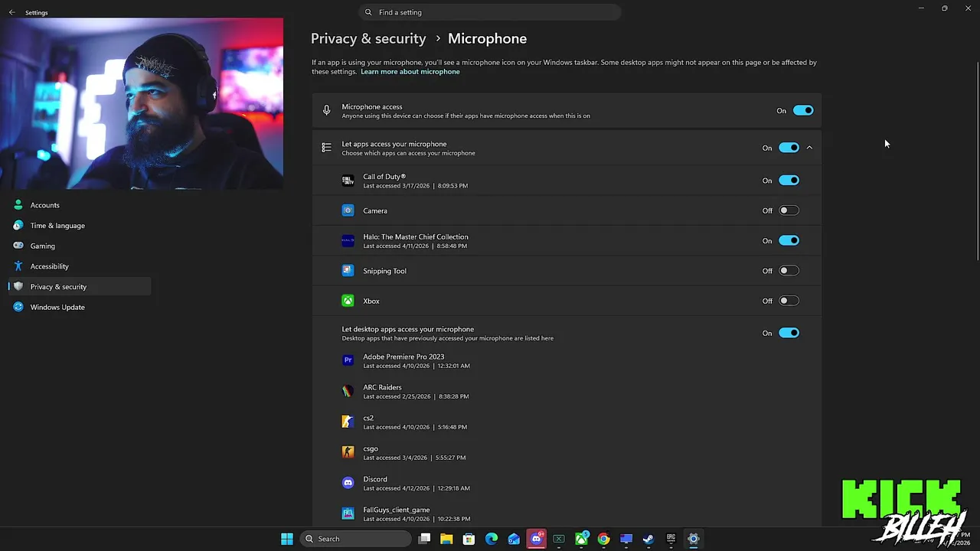The width and height of the screenshot is (980, 551).
Task: Open Windows Update settings
Action: tap(80, 307)
